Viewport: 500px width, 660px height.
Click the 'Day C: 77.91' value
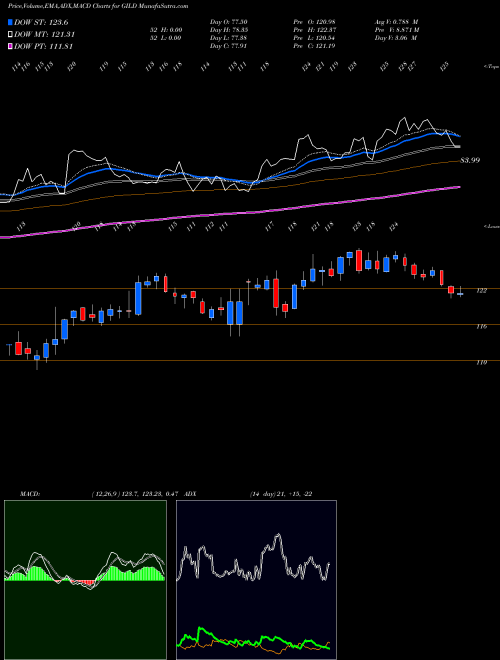(x=228, y=46)
